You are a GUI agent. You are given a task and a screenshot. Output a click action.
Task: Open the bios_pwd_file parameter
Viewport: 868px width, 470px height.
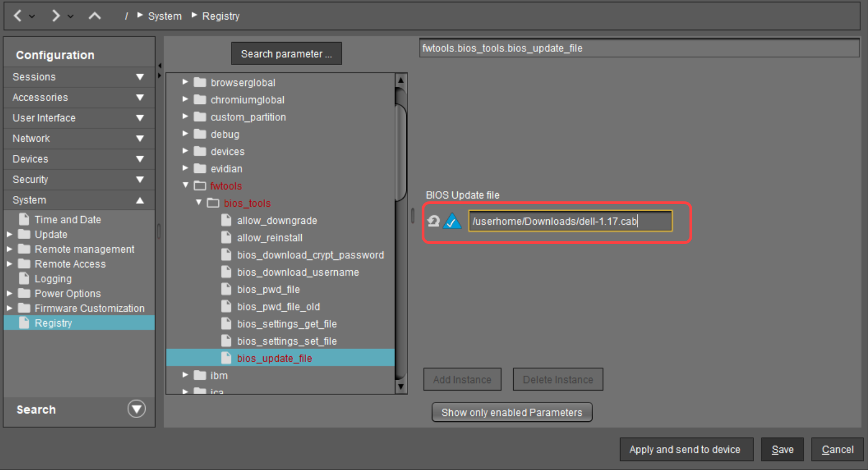268,289
